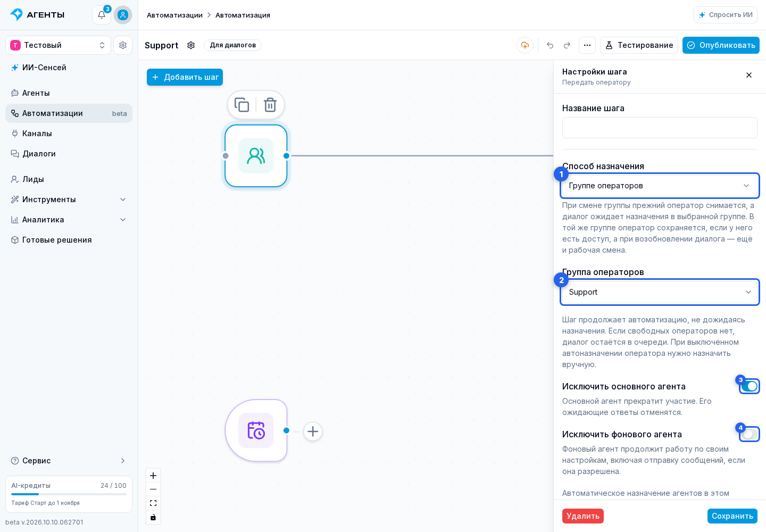Save step settings with Сохранить

click(x=732, y=516)
